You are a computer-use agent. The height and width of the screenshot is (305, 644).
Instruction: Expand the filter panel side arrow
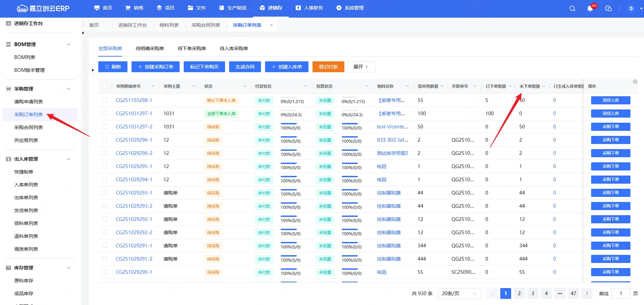pyautogui.click(x=93, y=70)
